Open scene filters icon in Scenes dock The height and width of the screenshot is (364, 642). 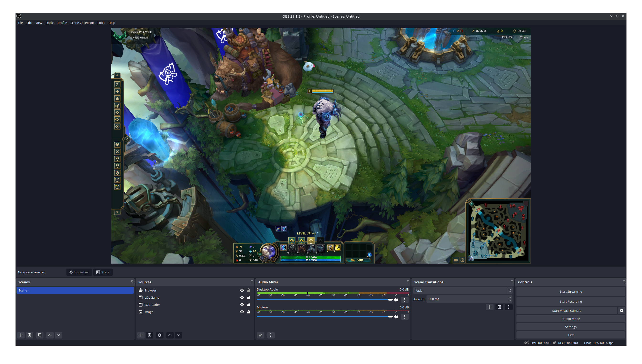pos(40,335)
